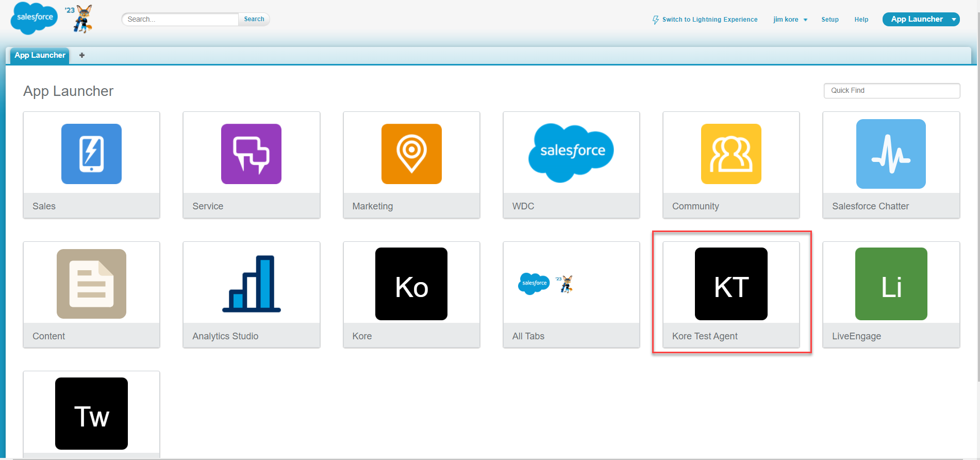Open the Content document icon

point(91,284)
